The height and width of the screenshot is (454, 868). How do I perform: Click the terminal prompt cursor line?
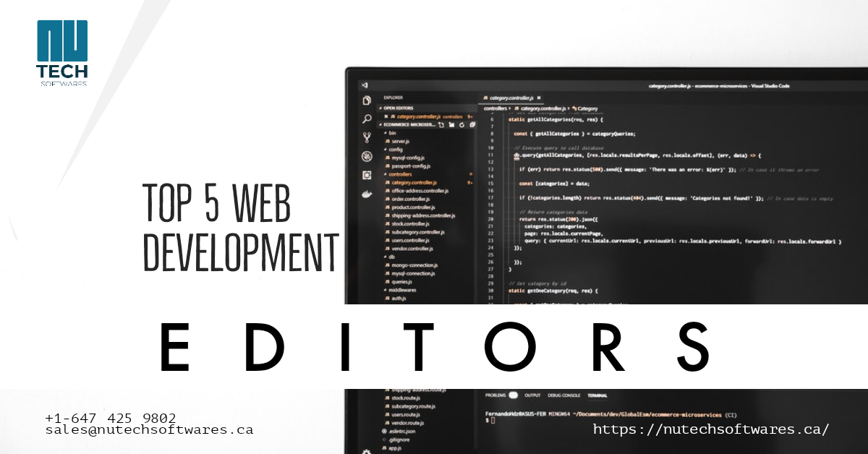[491, 421]
